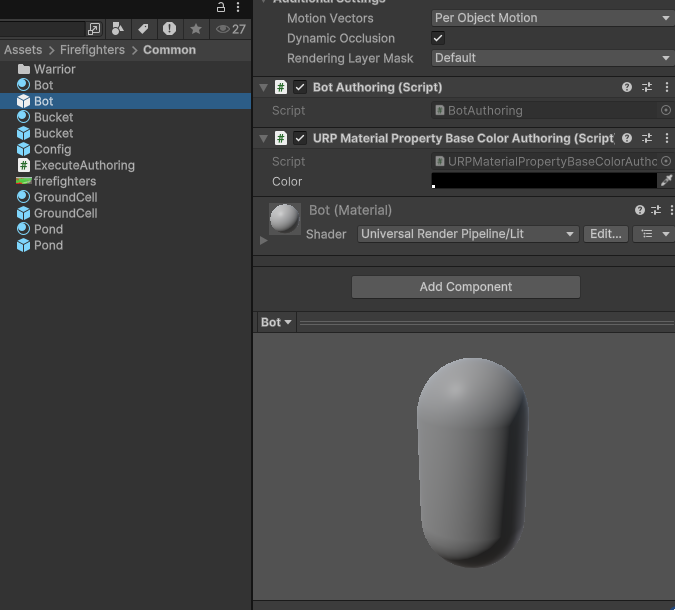Open the Search by Type filter icon
This screenshot has width=675, height=610.
pyautogui.click(x=118, y=29)
